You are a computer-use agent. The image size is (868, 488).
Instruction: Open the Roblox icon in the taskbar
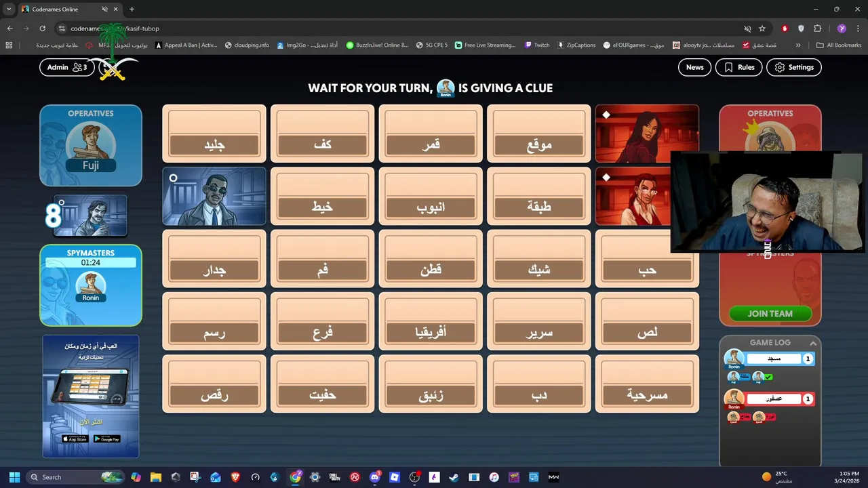pyautogui.click(x=394, y=477)
